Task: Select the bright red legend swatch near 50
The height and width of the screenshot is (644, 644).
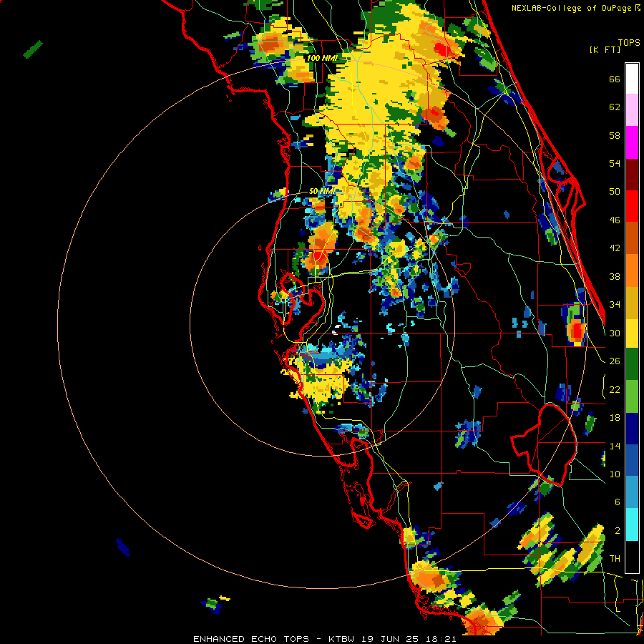Action: pos(632,206)
